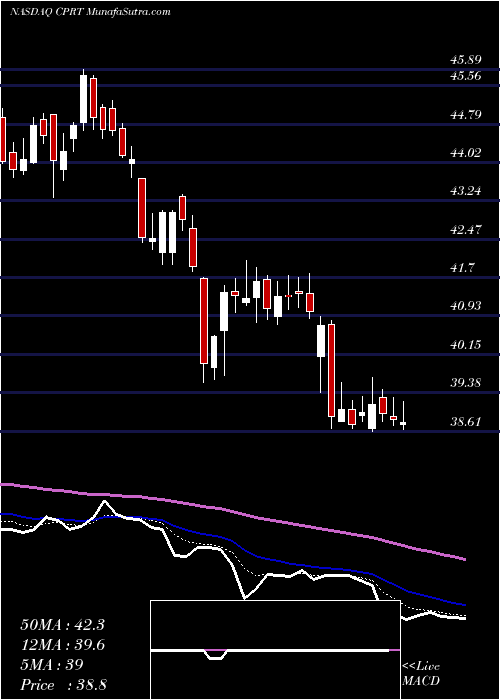Image resolution: width=500 pixels, height=700 pixels.
Task: Click the 12MA : 39.6 readout
Action: [x=62, y=645]
